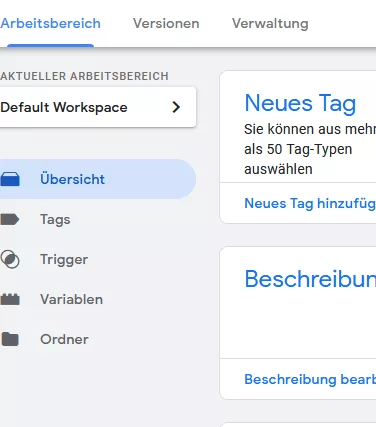
Task: Click the Übersicht overview icon
Action: click(x=10, y=179)
